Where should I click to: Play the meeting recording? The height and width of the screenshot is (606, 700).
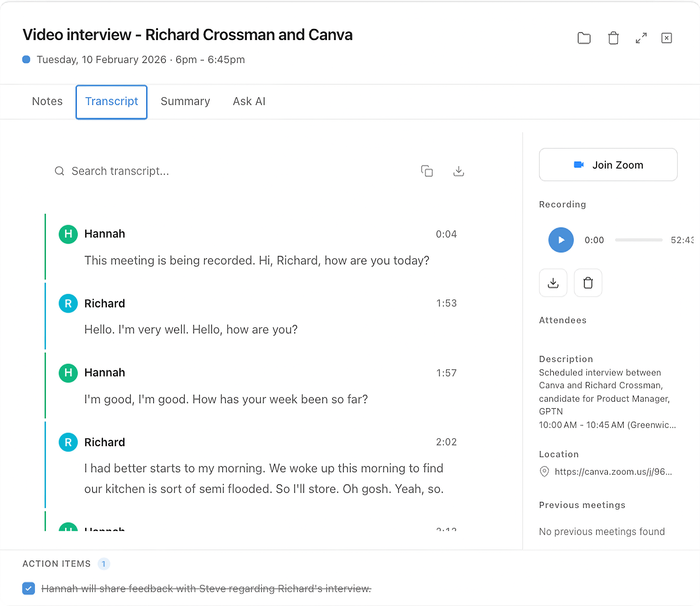coord(561,240)
